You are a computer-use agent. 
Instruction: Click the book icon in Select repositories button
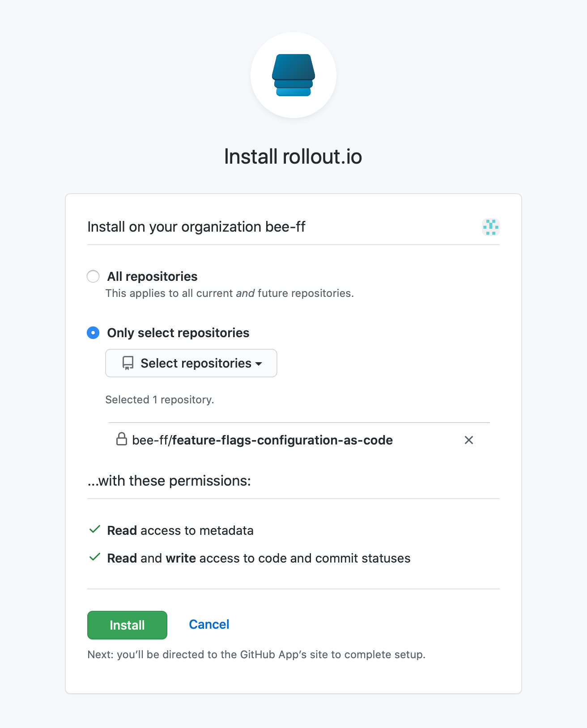[x=128, y=363]
